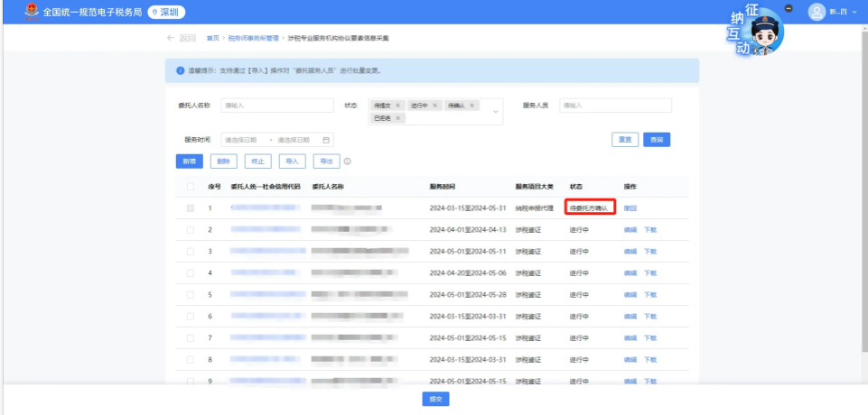Image resolution: width=868 pixels, height=415 pixels.
Task: Click the tax bureau emblem logo
Action: pos(33,12)
